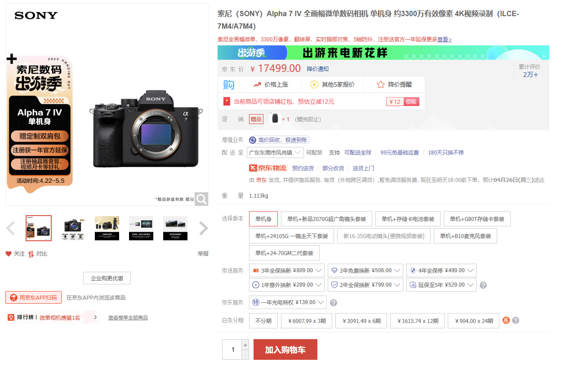The height and width of the screenshot is (367, 588).
Task: Click the gift backpack image in promotions
Action: point(274,119)
